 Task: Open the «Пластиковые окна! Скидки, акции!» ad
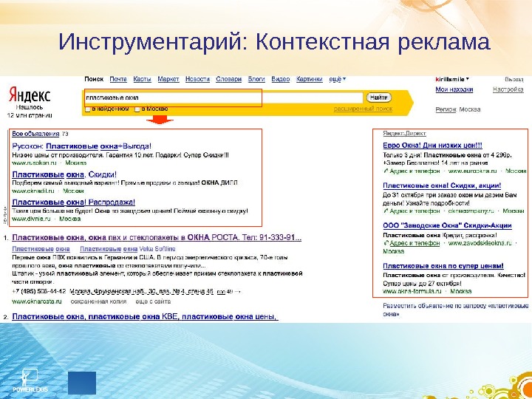coord(442,185)
